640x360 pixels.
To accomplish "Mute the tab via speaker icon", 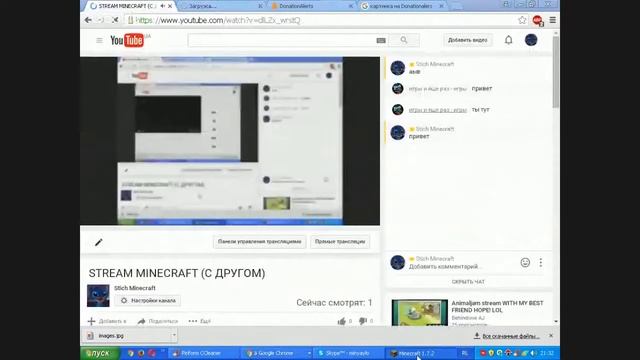I will tap(163, 6).
